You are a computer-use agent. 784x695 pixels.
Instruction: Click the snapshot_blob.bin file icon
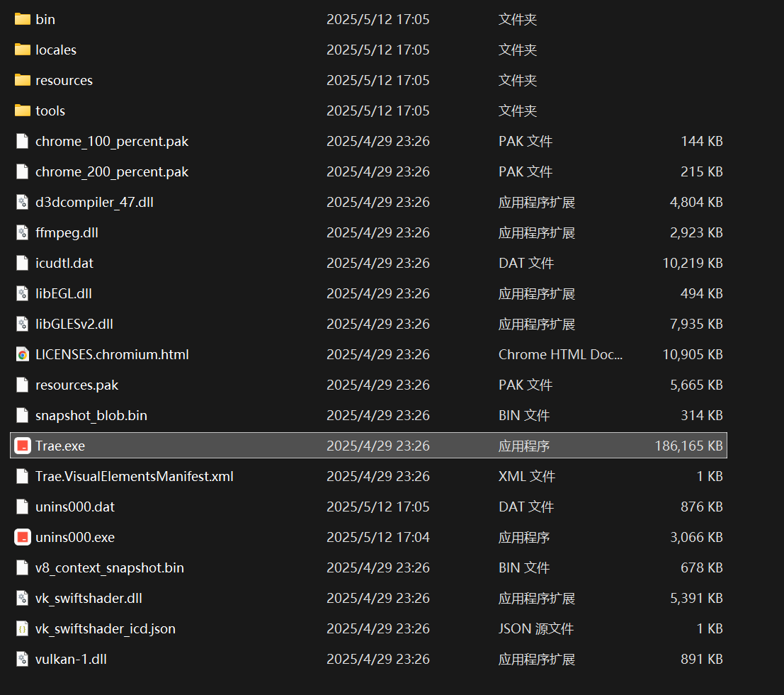coord(23,415)
